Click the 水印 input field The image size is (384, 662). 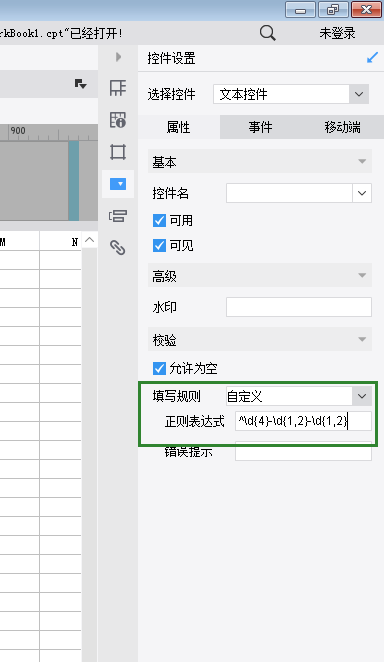(x=299, y=307)
